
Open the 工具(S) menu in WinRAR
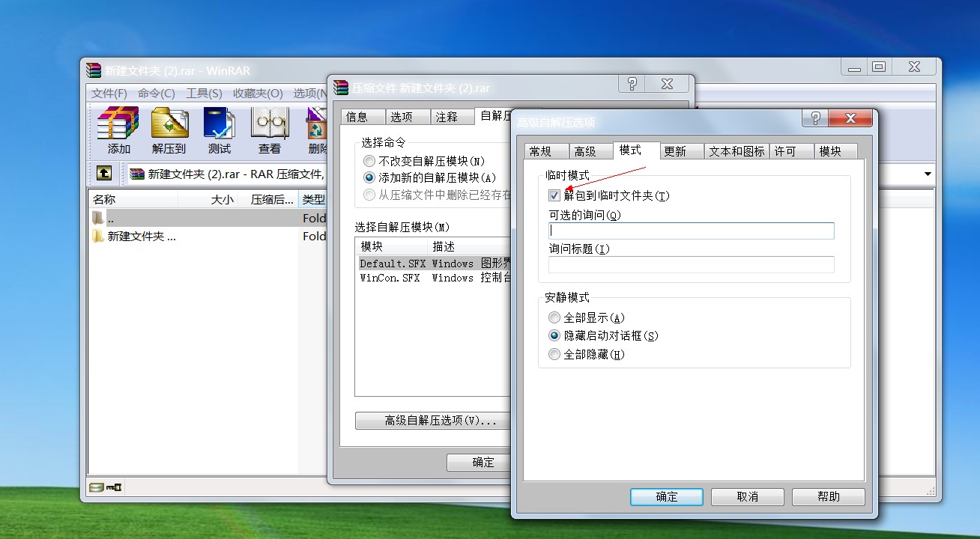pyautogui.click(x=204, y=94)
